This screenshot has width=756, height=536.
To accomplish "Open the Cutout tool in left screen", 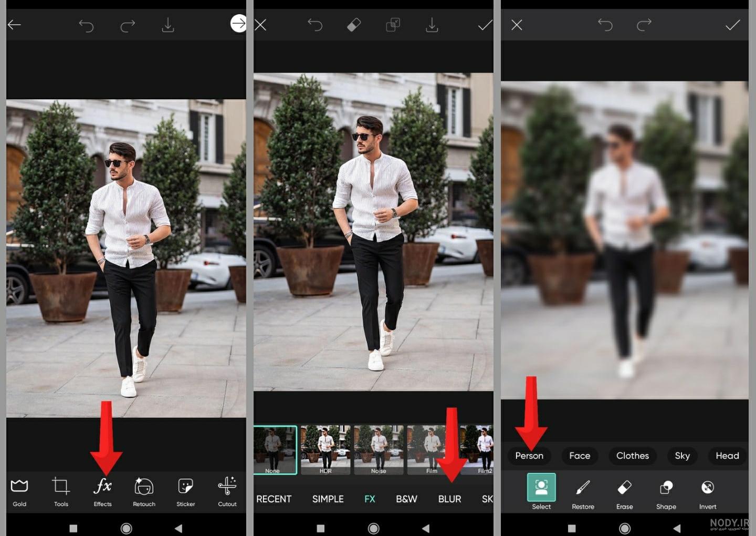I will coord(227,491).
